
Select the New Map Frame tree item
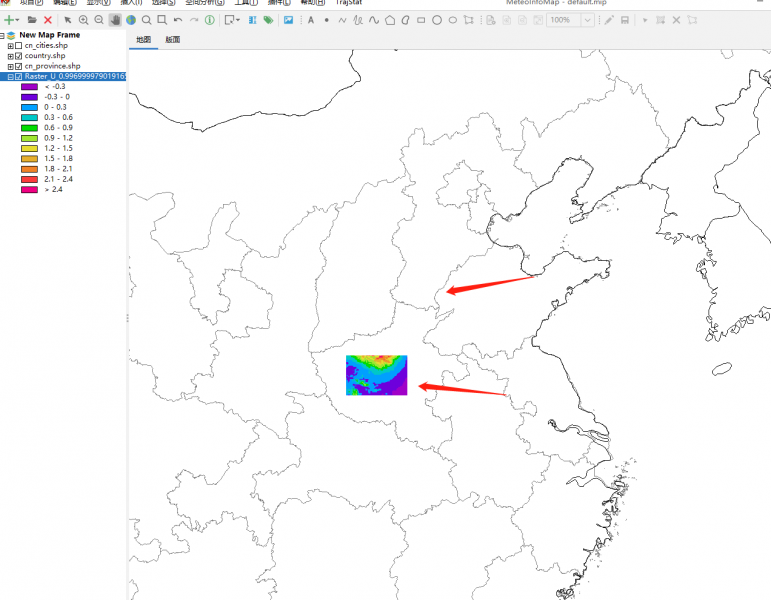49,35
